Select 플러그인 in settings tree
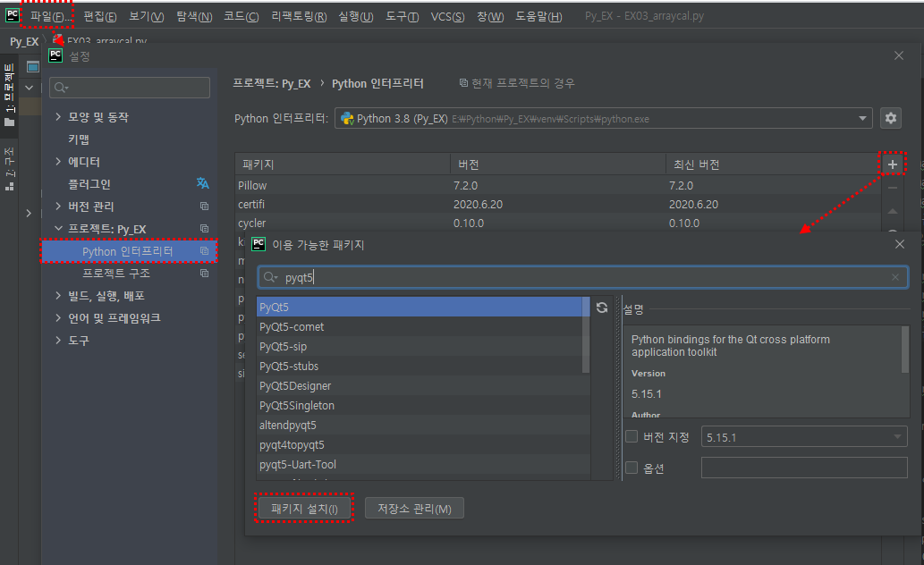This screenshot has width=924, height=565. click(89, 184)
